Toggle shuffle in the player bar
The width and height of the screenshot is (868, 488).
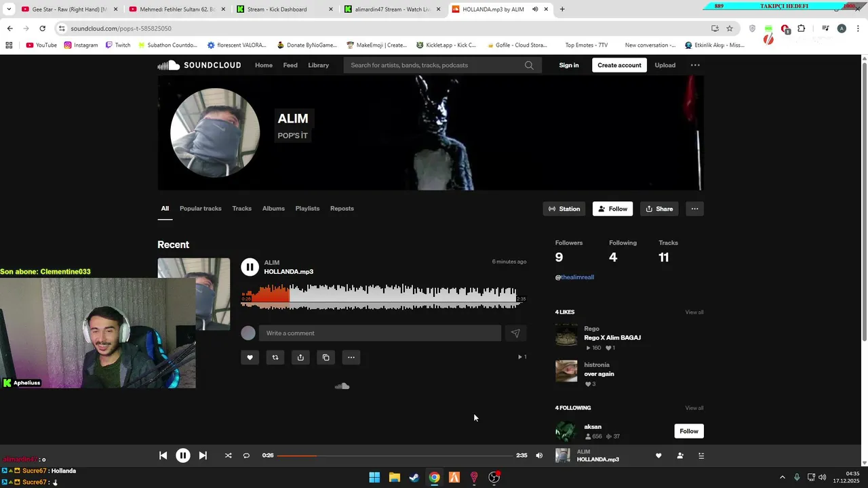(x=228, y=455)
